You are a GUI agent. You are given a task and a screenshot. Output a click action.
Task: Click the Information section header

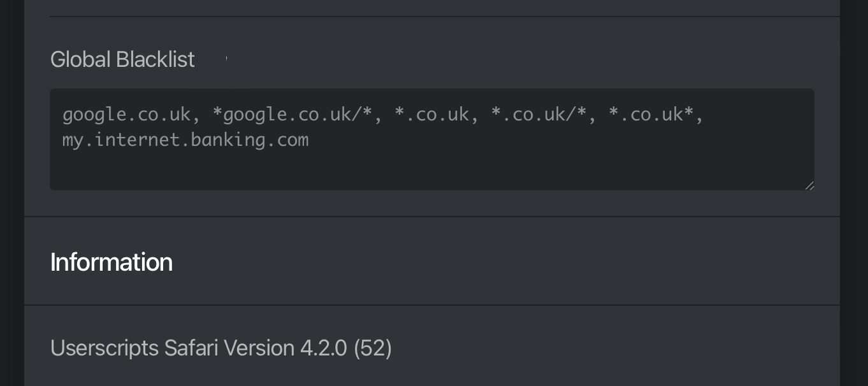pos(112,262)
